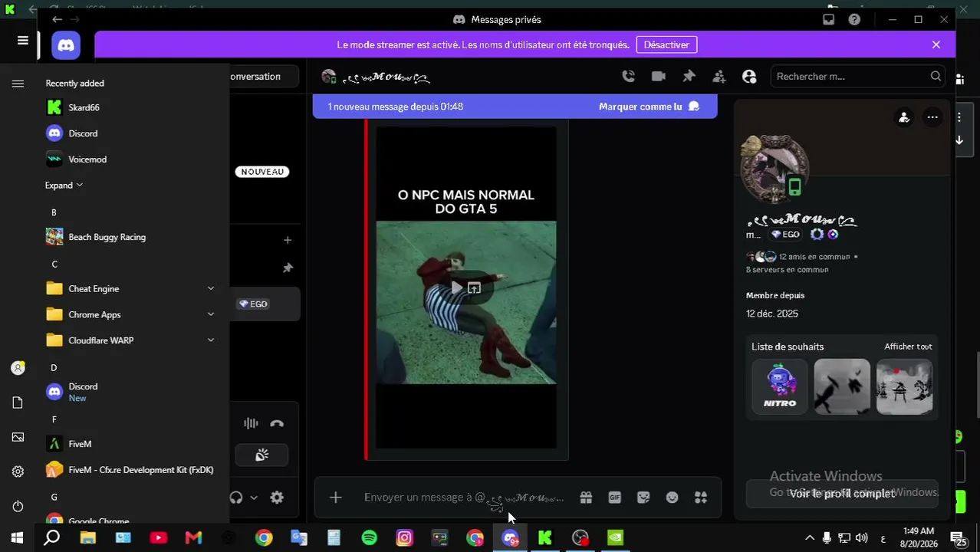980x552 pixels.
Task: Open Beach Buggy Racing from Start menu
Action: pos(130,237)
